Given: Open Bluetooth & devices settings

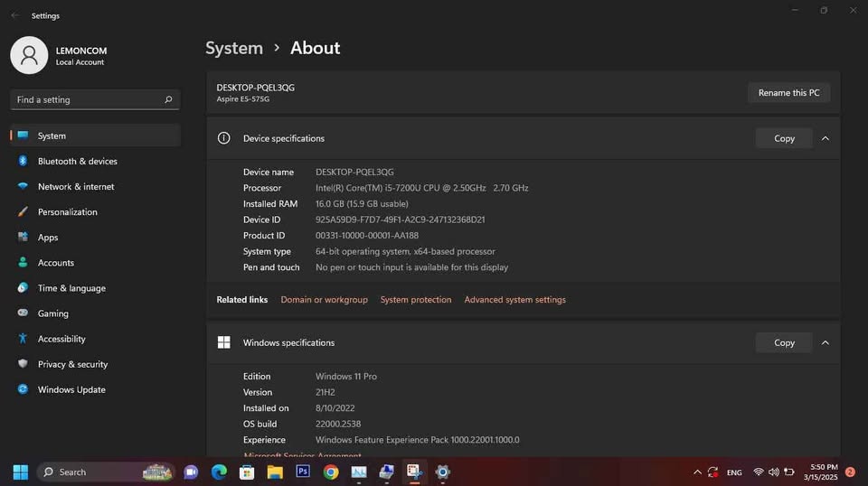Looking at the screenshot, I should (x=95, y=161).
